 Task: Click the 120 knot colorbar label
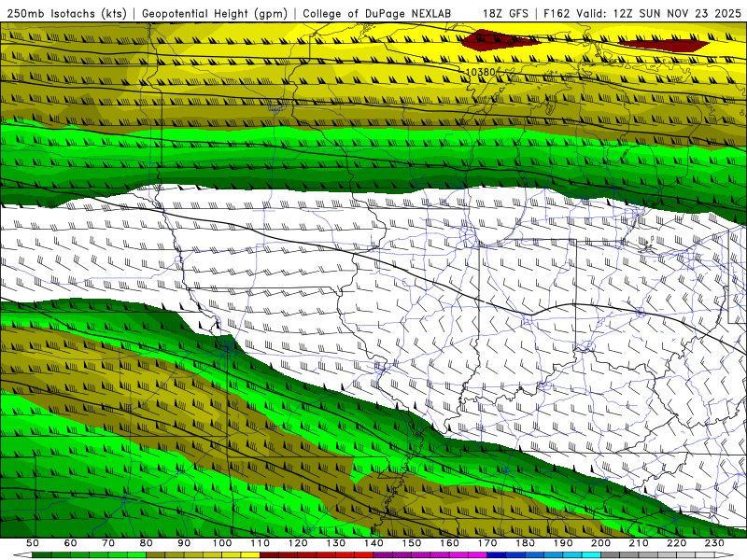(298, 543)
